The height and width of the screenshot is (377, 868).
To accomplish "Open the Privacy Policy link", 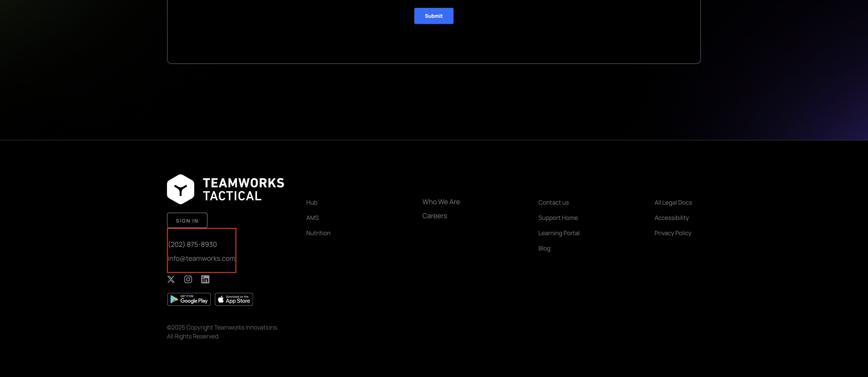I will pos(673,233).
